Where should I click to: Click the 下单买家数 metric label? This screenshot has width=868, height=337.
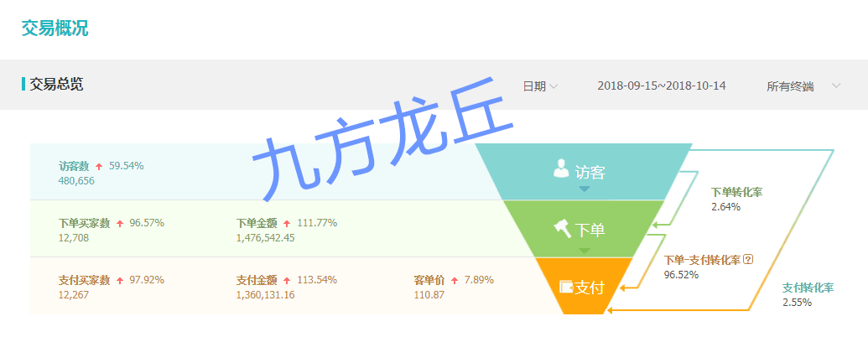(84, 223)
